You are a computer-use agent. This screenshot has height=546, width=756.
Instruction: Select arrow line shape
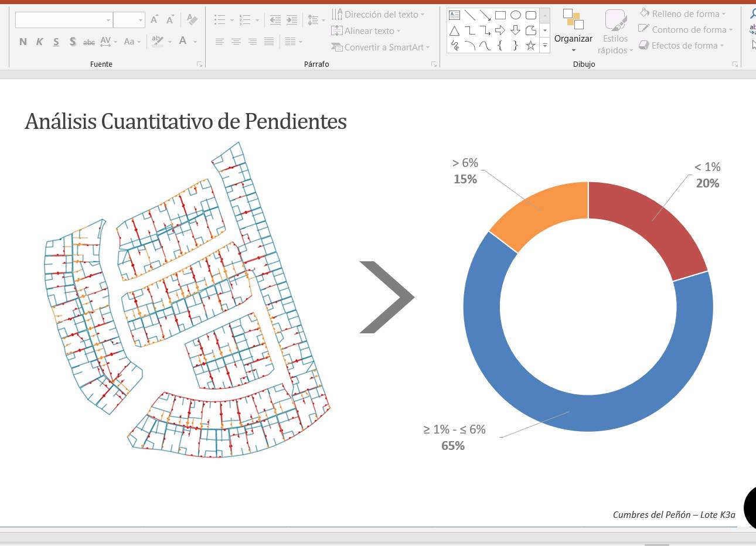485,15
